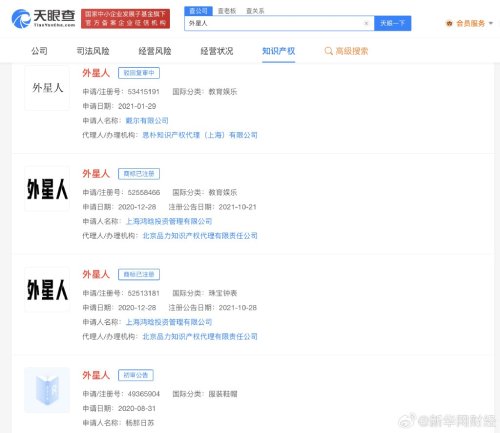The height and width of the screenshot is (433, 500).
Task: Open trademark thumbnail for number 52558466
Action: coord(47,189)
